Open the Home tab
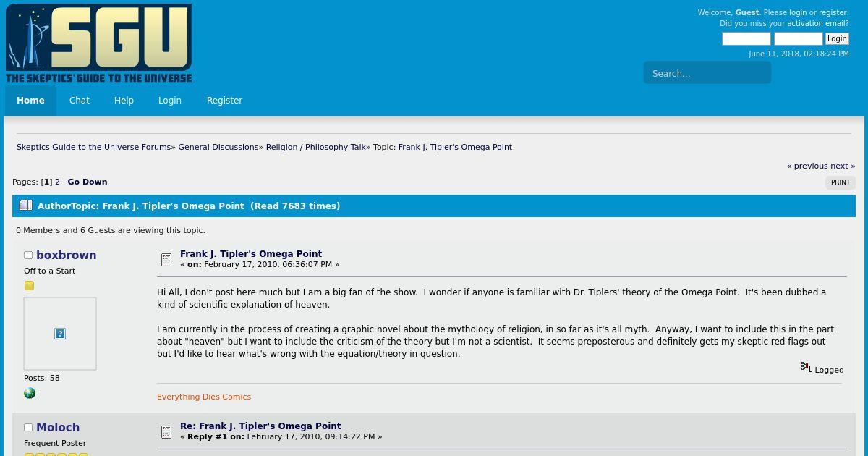 click(x=30, y=101)
